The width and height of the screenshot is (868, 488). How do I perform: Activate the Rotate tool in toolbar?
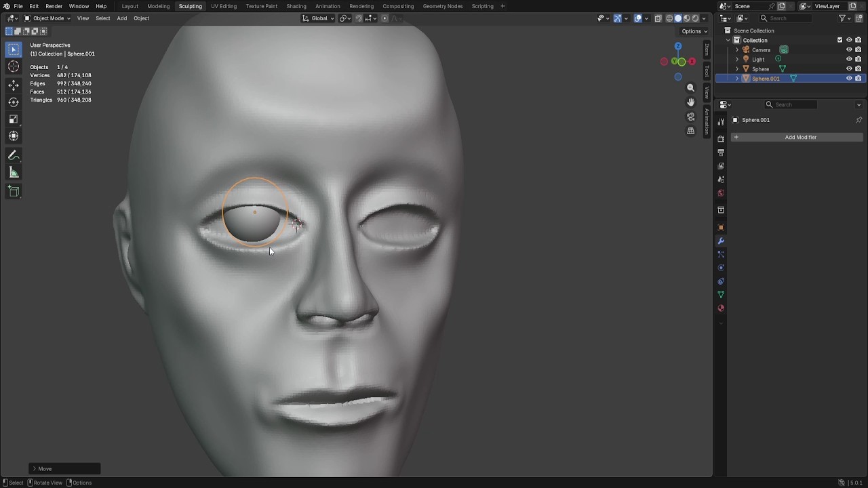click(x=14, y=102)
